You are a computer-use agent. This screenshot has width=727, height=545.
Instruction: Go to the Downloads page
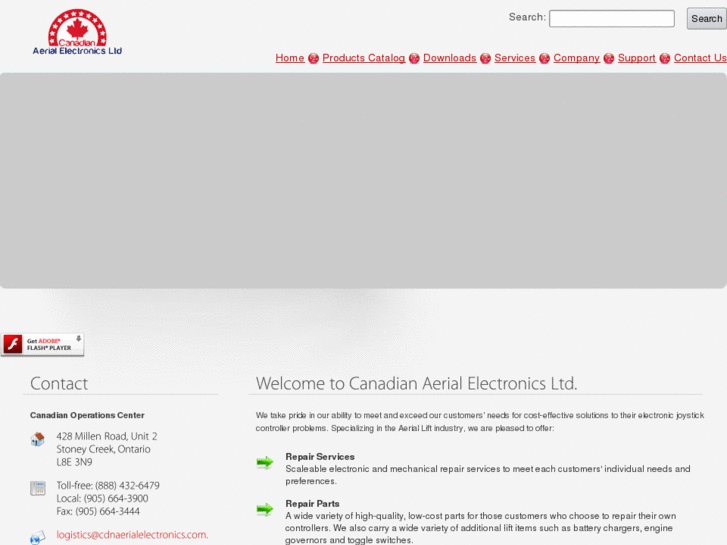[450, 58]
